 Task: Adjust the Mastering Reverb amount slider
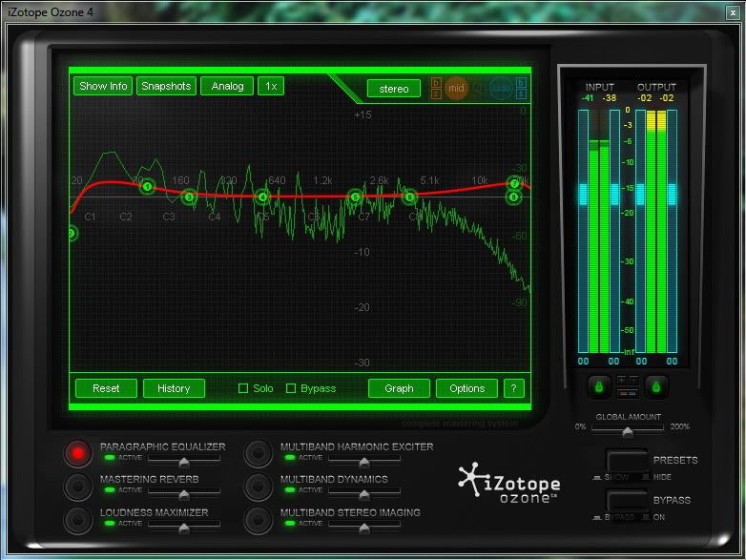pos(184,495)
